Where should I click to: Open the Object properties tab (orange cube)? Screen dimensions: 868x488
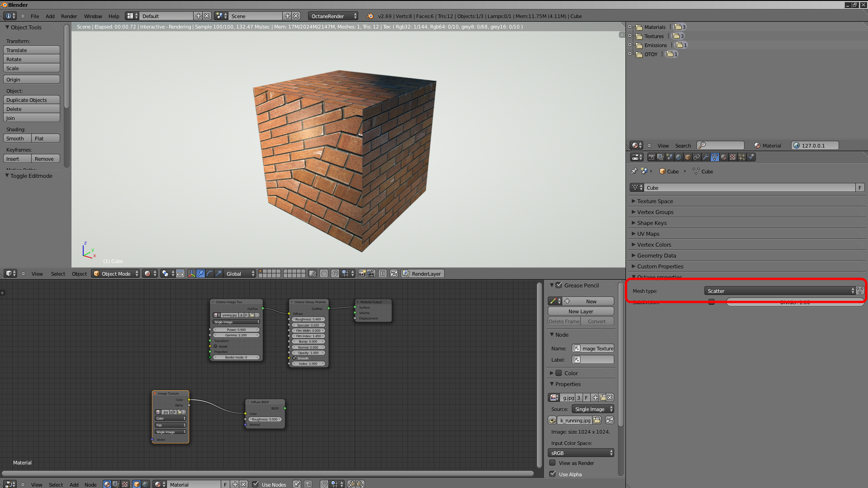coord(688,157)
